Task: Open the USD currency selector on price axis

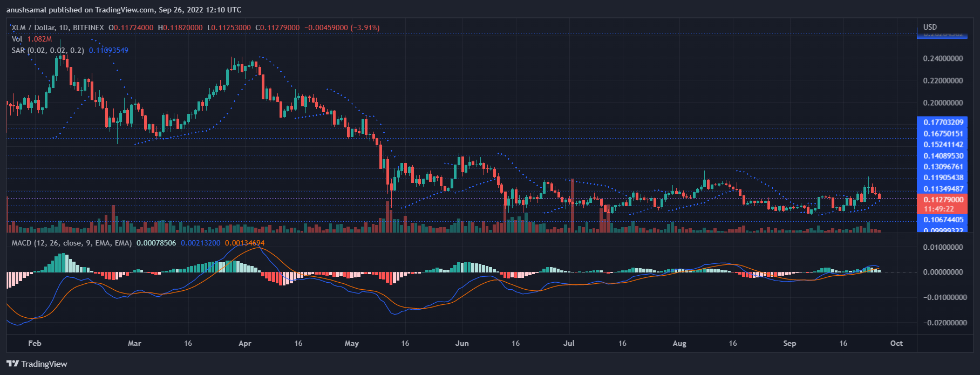Action: [930, 27]
